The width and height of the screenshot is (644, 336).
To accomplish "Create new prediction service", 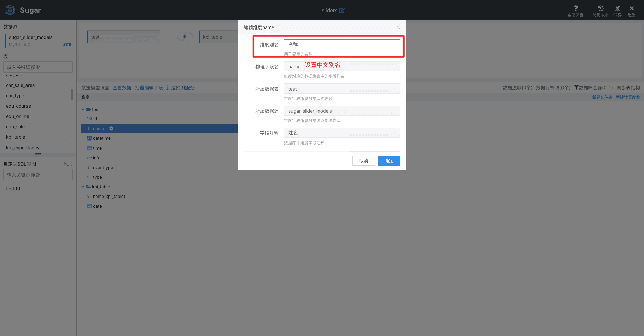I will tap(180, 88).
